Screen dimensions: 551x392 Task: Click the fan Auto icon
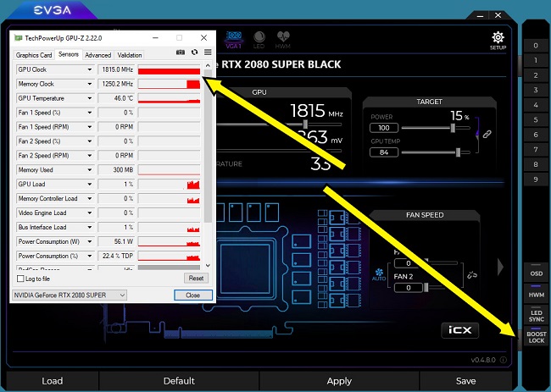tap(379, 274)
